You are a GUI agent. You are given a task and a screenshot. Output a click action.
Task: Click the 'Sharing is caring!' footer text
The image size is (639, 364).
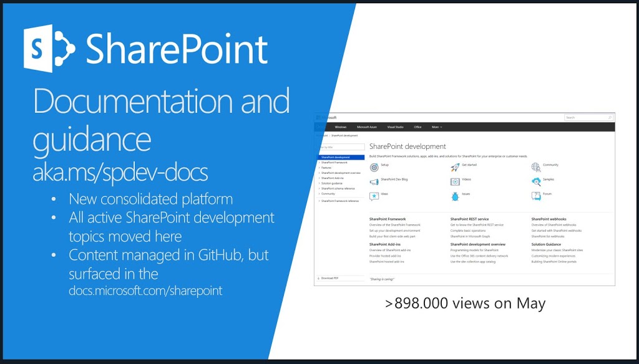point(382,279)
